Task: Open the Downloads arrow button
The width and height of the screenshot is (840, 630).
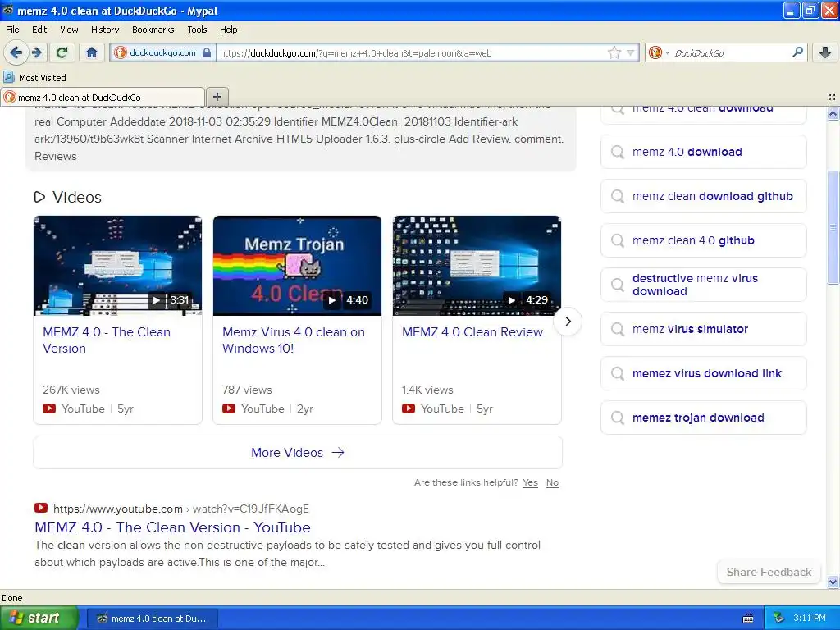Action: click(825, 52)
